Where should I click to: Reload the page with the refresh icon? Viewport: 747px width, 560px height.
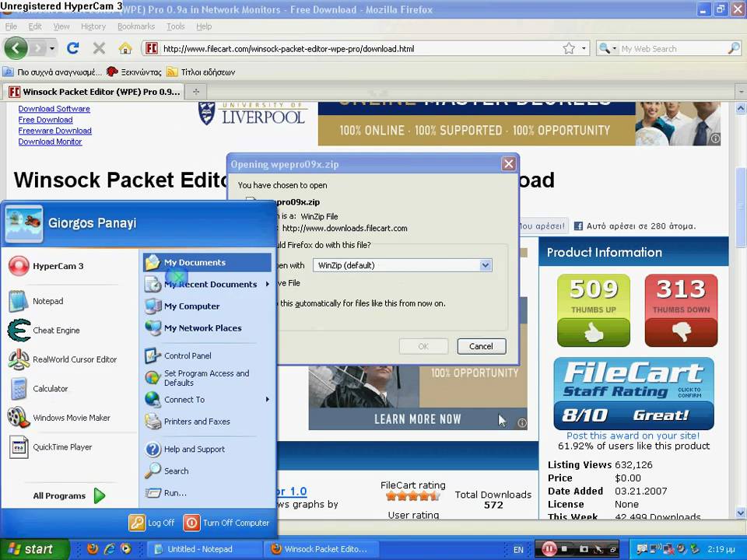pyautogui.click(x=72, y=48)
